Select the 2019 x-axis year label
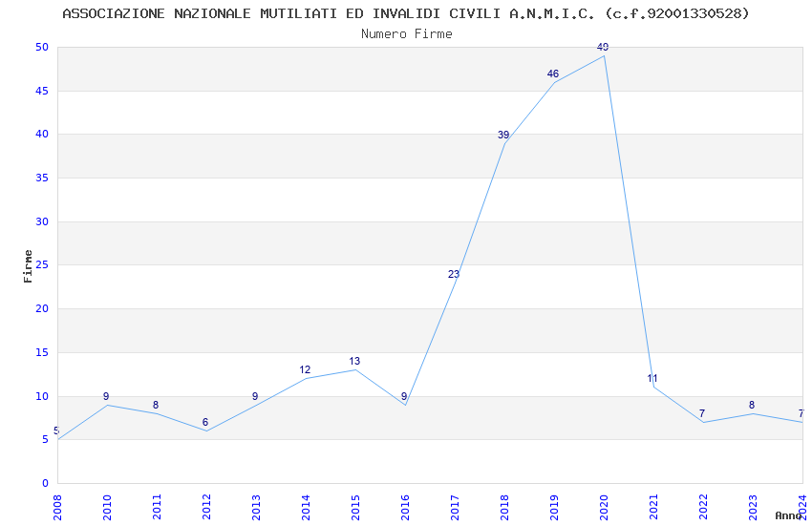812x525 pixels. [x=555, y=508]
